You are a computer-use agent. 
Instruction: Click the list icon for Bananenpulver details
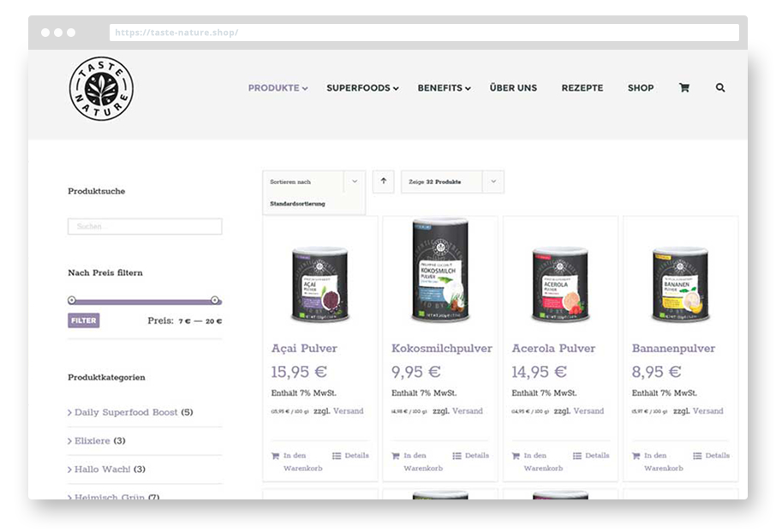tap(697, 456)
